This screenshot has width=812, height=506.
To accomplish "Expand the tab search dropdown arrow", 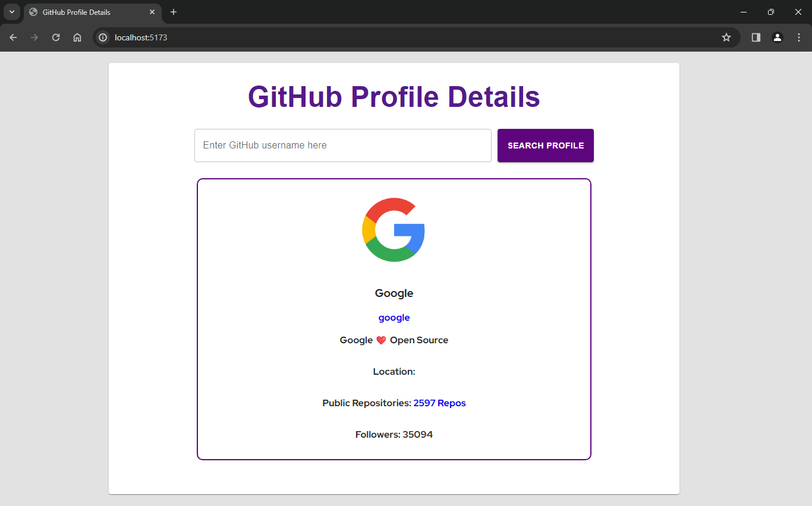I will (11, 12).
